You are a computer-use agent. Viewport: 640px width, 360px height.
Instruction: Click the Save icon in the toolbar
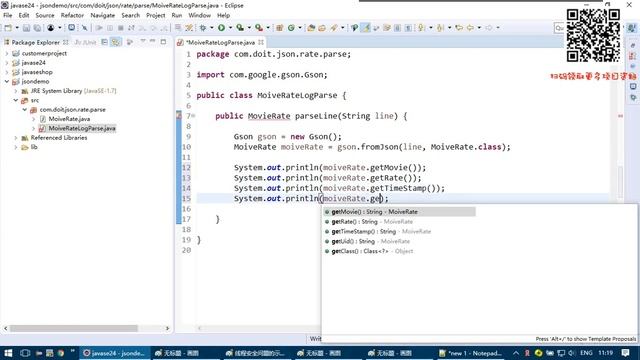coord(26,28)
